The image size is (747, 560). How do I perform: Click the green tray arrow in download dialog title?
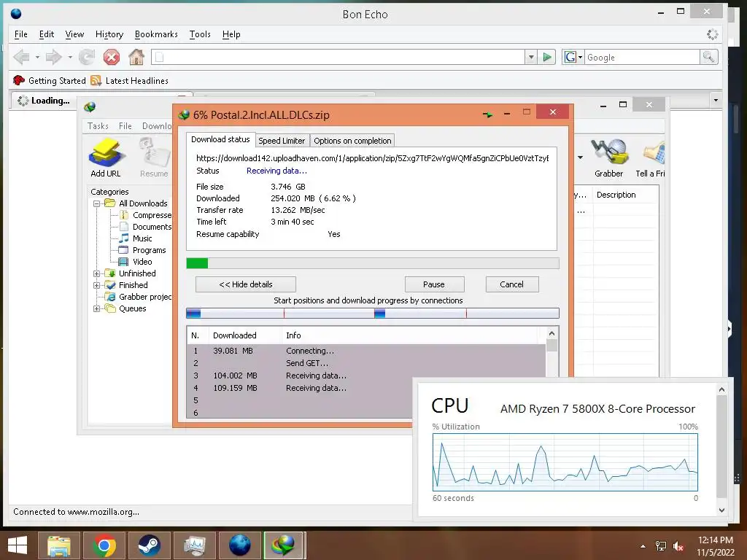[487, 114]
